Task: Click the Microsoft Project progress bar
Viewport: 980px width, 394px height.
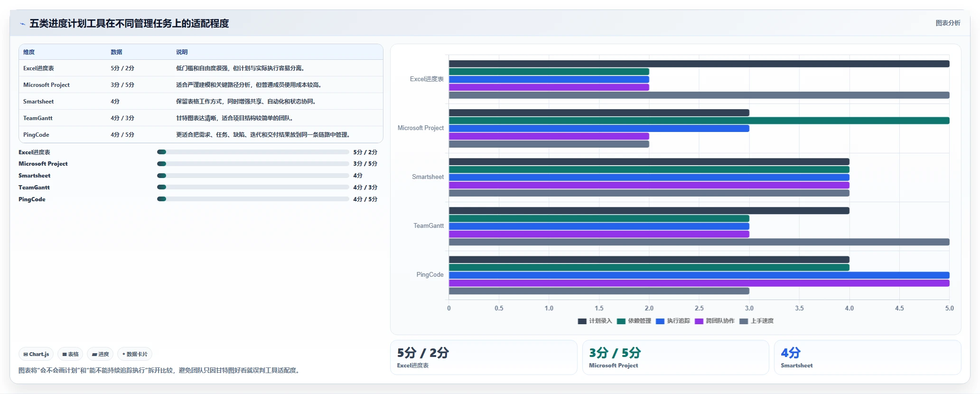Action: pyautogui.click(x=253, y=164)
